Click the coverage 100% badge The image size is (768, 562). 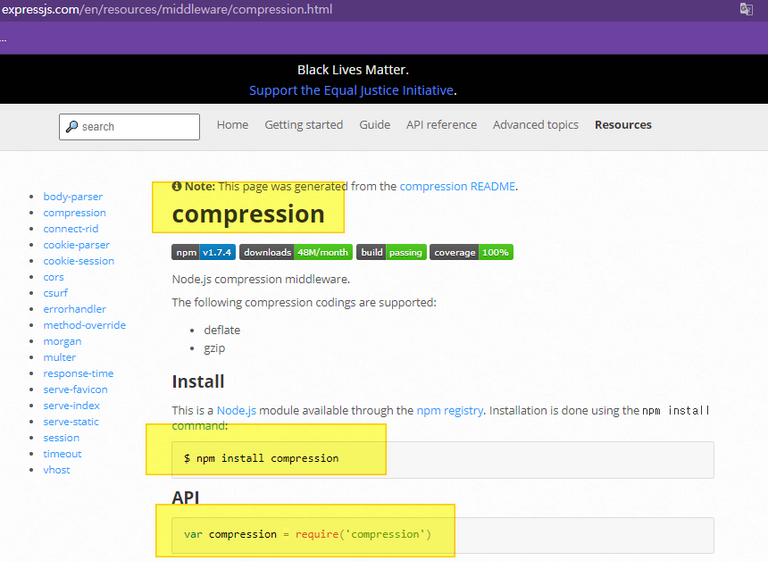pyautogui.click(x=471, y=252)
